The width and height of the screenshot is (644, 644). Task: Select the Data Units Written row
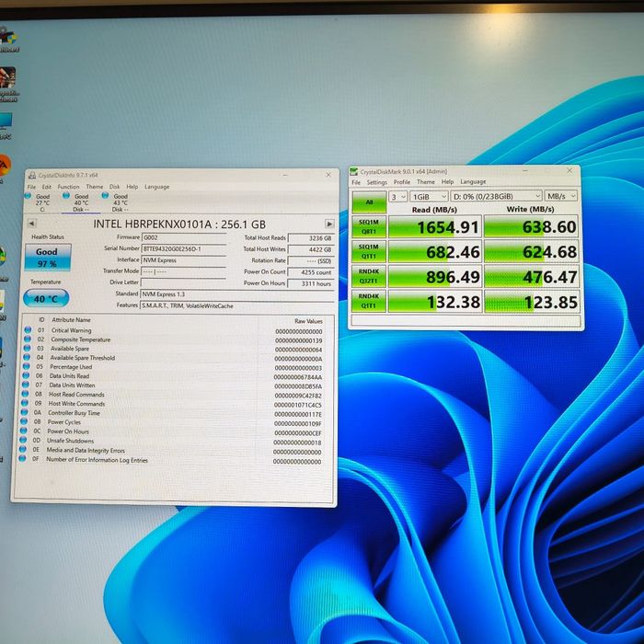[174, 385]
